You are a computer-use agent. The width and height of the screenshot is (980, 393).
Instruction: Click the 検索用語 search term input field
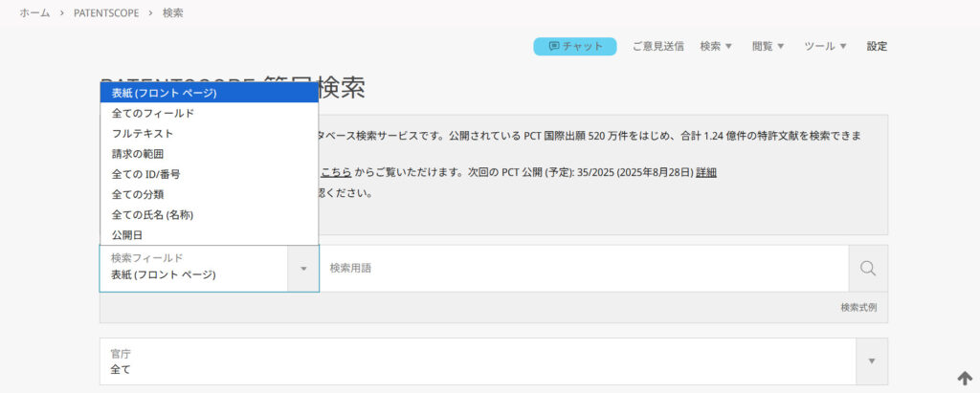[x=584, y=269]
